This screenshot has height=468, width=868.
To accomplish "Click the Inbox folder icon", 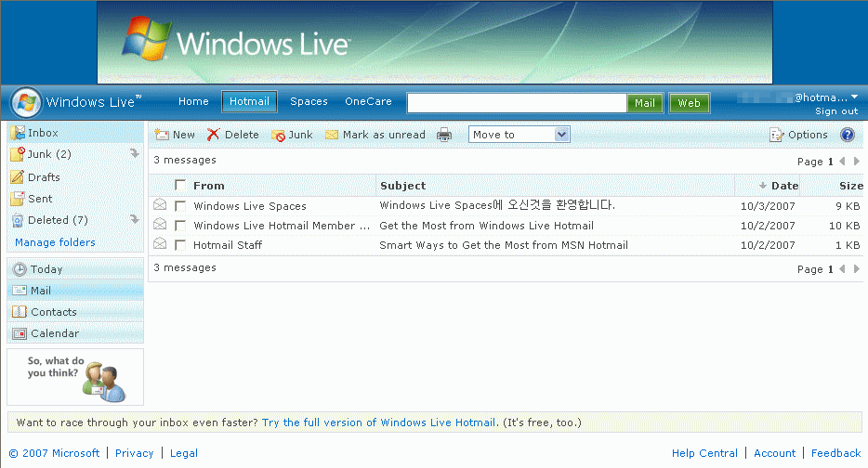I will click(x=19, y=133).
